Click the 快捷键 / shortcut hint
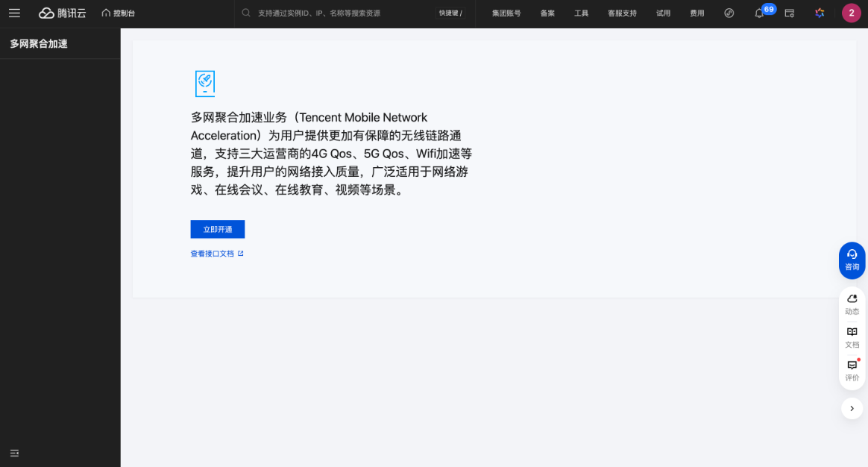 (450, 13)
